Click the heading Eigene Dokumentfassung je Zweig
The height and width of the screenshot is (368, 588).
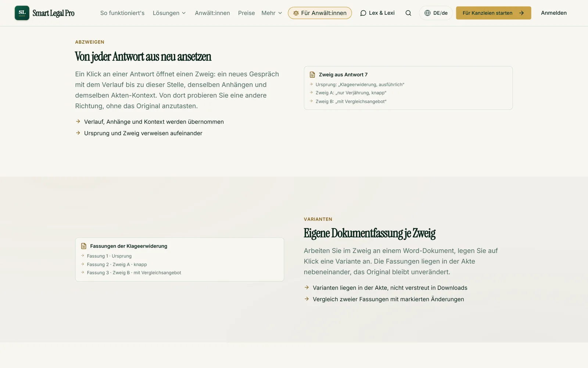click(370, 233)
